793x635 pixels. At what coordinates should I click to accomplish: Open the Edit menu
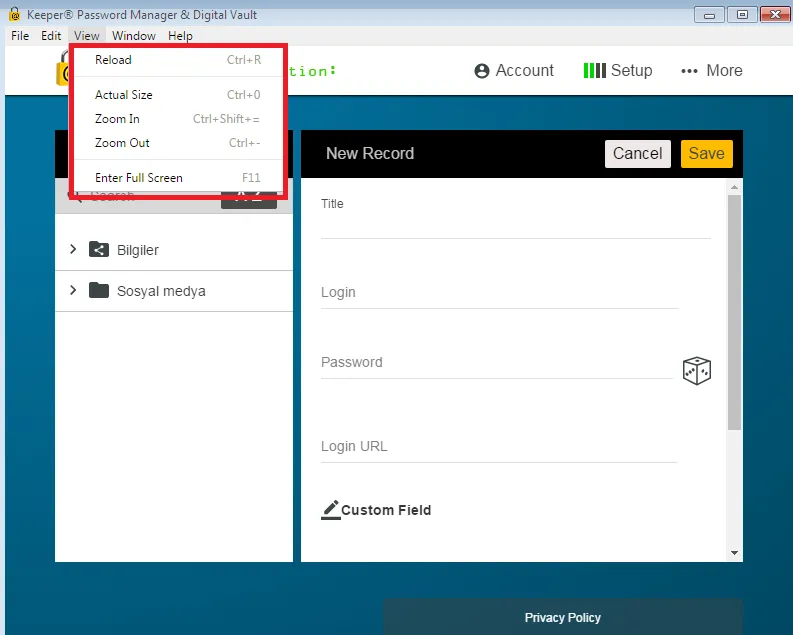tap(51, 36)
